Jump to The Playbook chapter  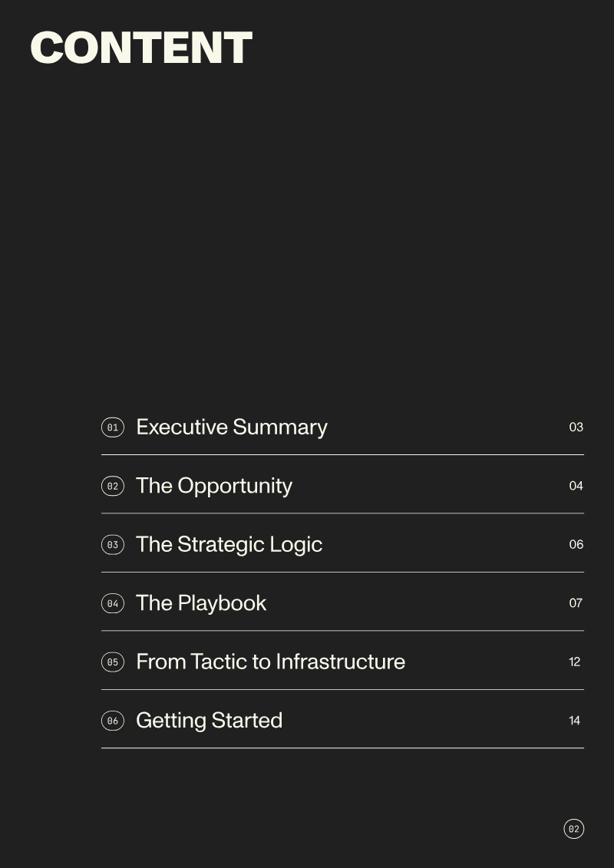coord(201,603)
